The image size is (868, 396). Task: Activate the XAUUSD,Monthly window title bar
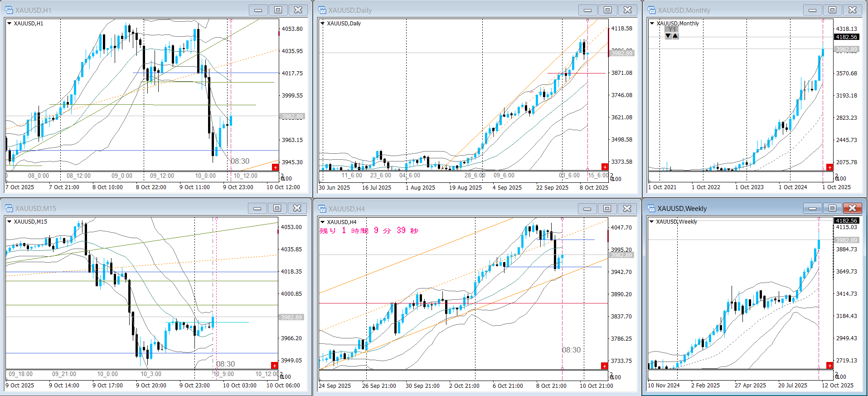(x=725, y=10)
